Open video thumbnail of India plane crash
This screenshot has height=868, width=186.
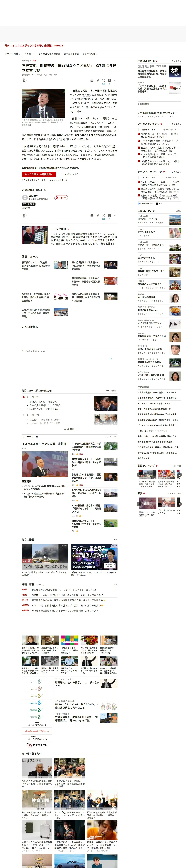[x=45, y=557]
